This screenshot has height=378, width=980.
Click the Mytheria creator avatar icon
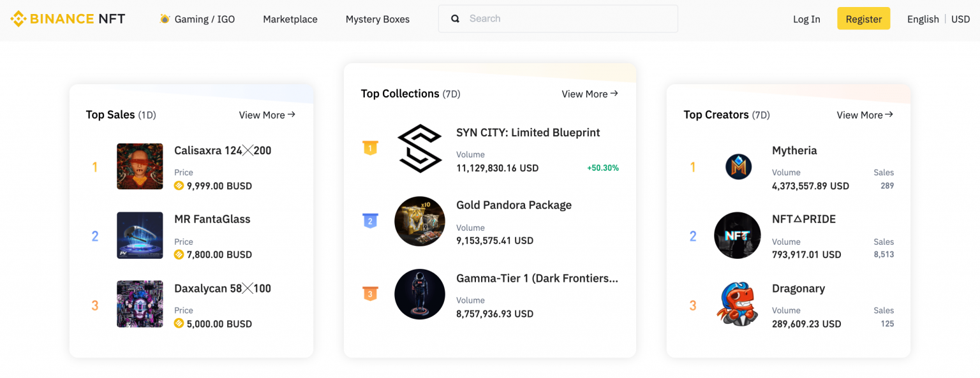tap(738, 166)
